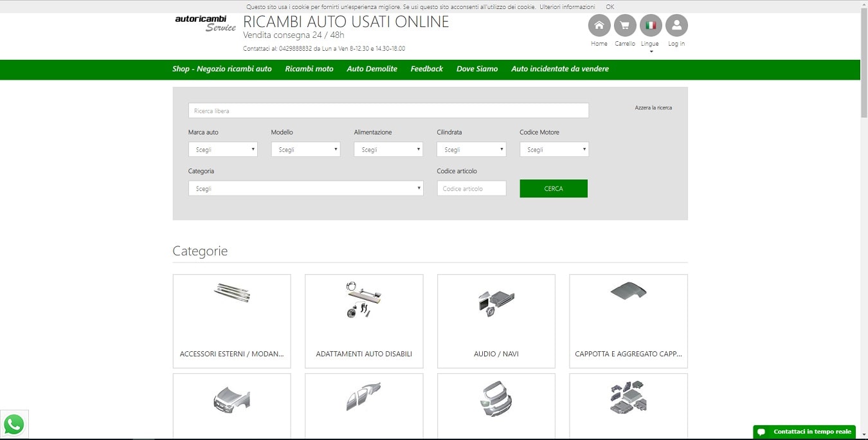
Task: Accept cookies with OK link
Action: point(610,6)
